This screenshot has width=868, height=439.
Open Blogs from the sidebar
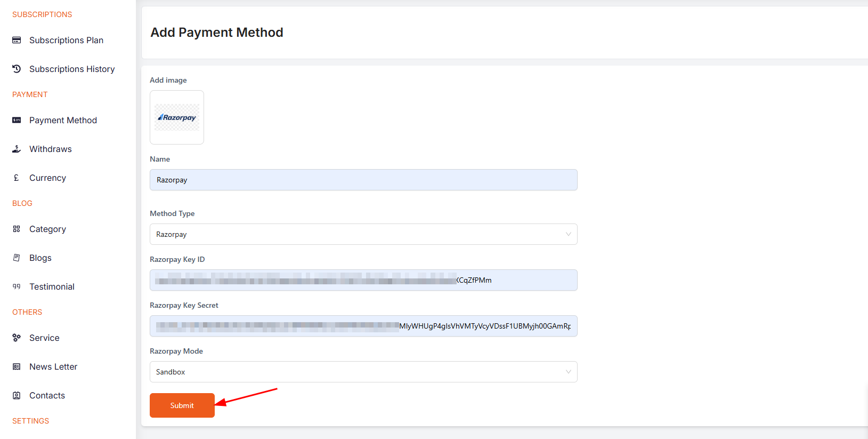tap(40, 258)
